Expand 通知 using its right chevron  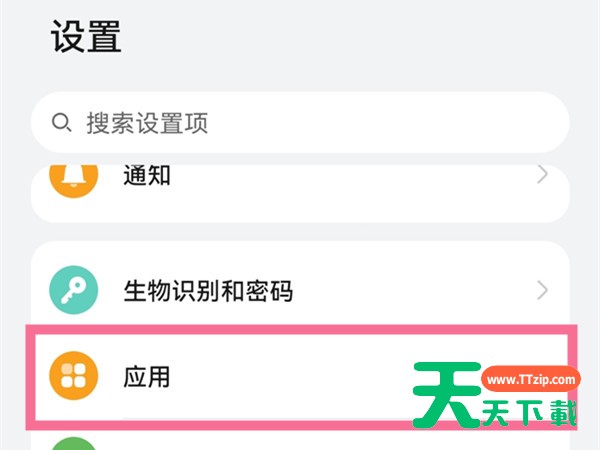pos(542,175)
